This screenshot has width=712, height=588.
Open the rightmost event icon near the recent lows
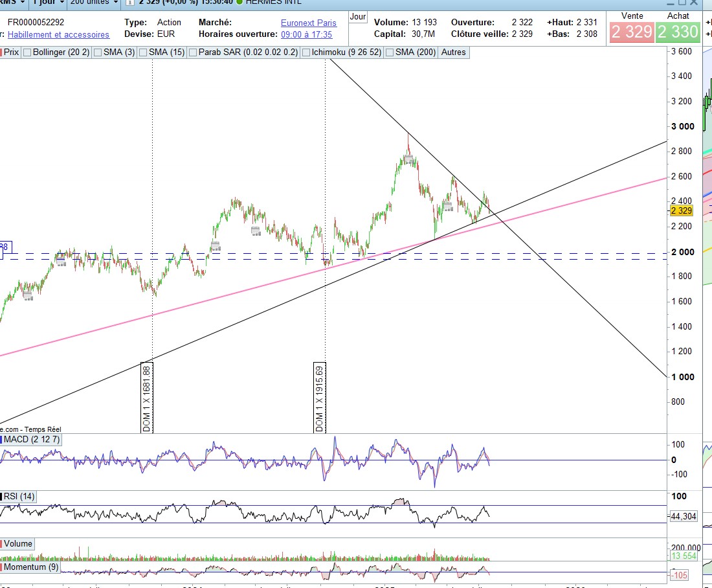pyautogui.click(x=448, y=207)
